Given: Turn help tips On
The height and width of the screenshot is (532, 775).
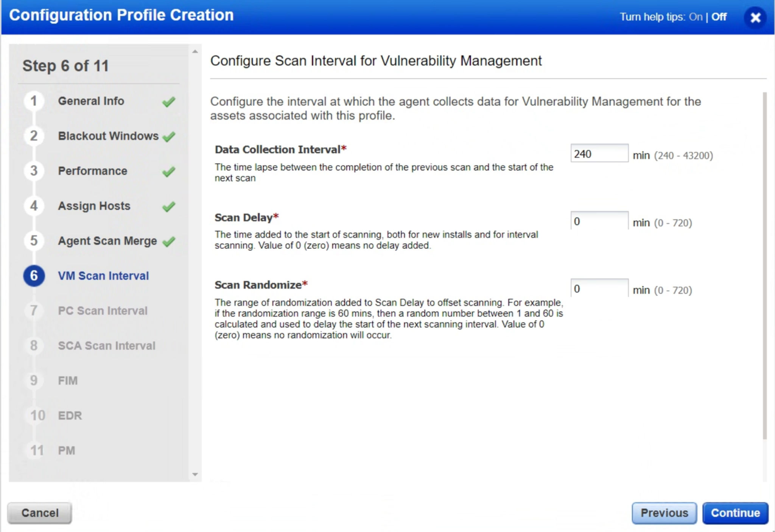Looking at the screenshot, I should pos(695,17).
